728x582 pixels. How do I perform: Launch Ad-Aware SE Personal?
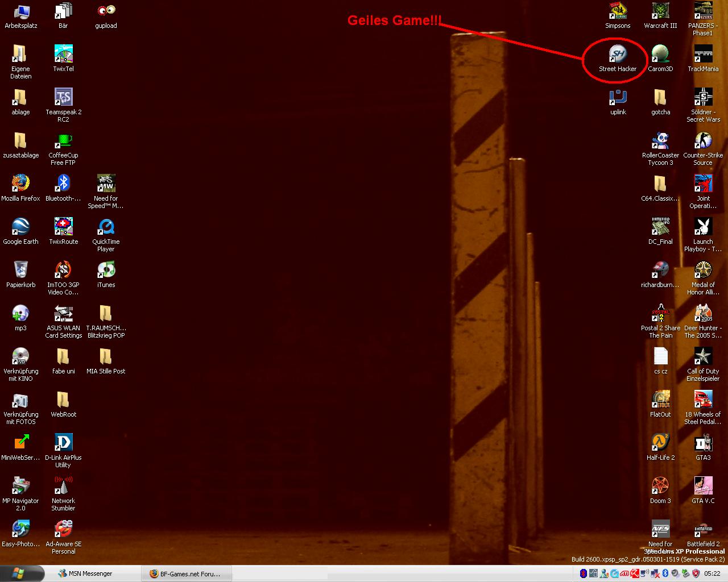[63, 537]
